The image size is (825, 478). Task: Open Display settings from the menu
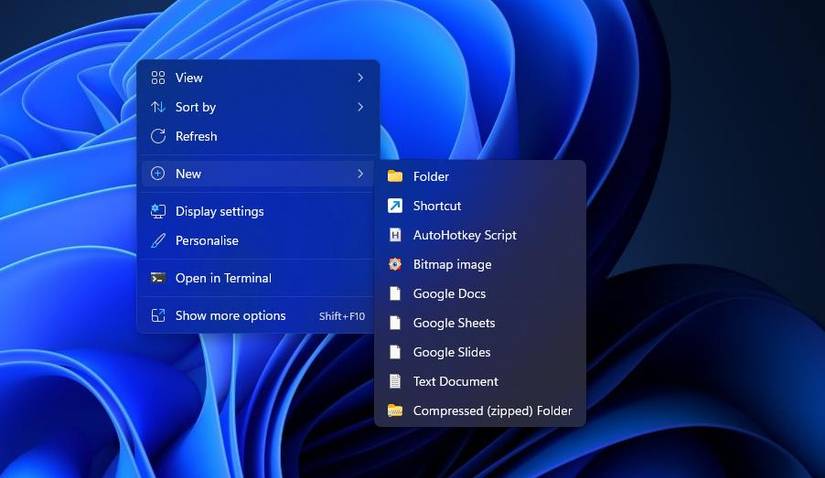point(258,211)
